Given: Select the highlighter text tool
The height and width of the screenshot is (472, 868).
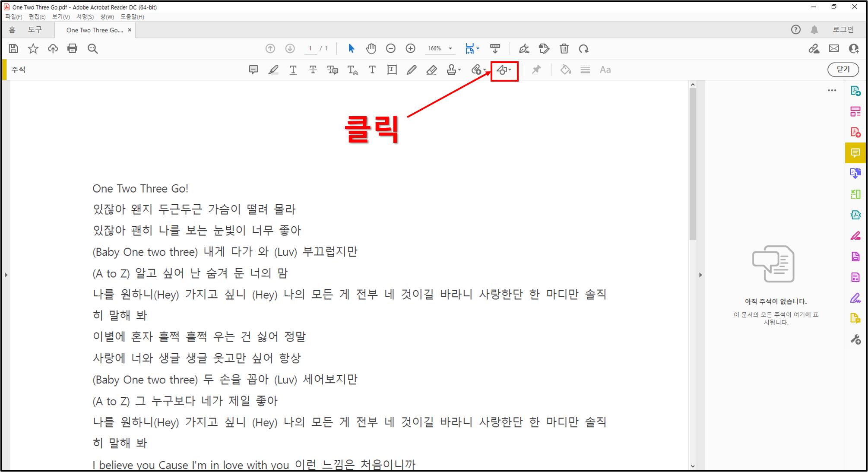Looking at the screenshot, I should point(273,70).
